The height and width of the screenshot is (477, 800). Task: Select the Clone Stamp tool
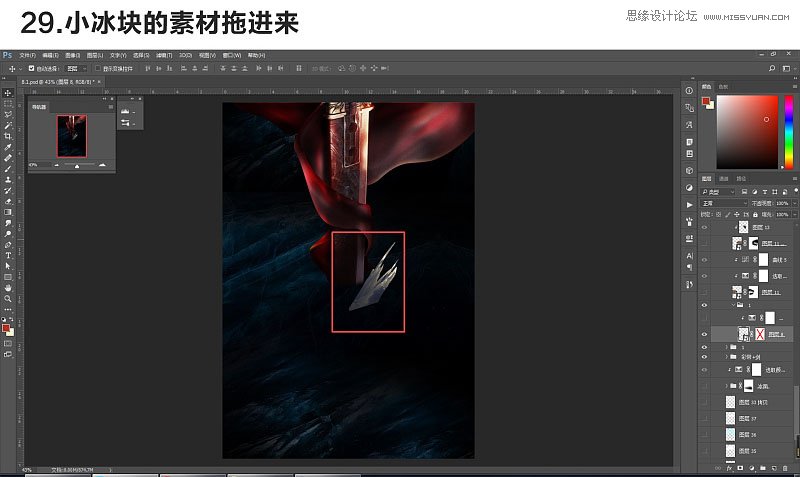tap(8, 180)
